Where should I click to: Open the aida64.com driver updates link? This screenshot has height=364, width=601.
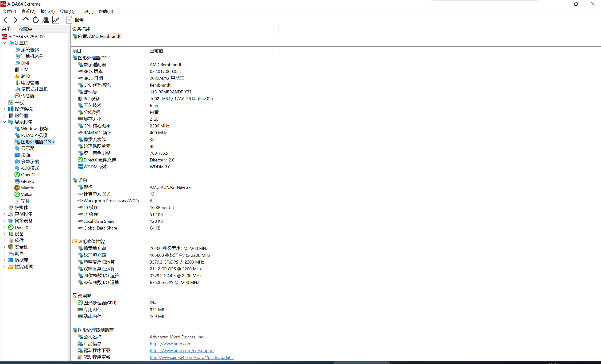(x=192, y=357)
